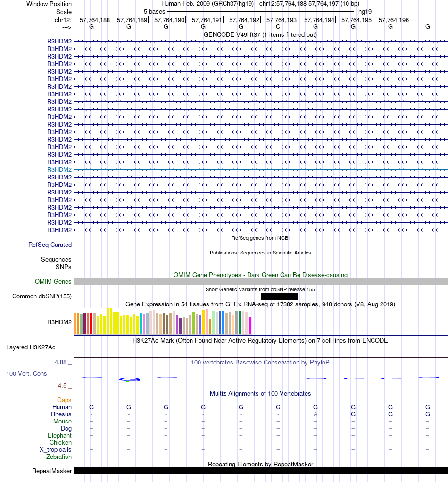Click the black dbSNP variant block
The height and width of the screenshot is (482, 448).
coord(279,296)
